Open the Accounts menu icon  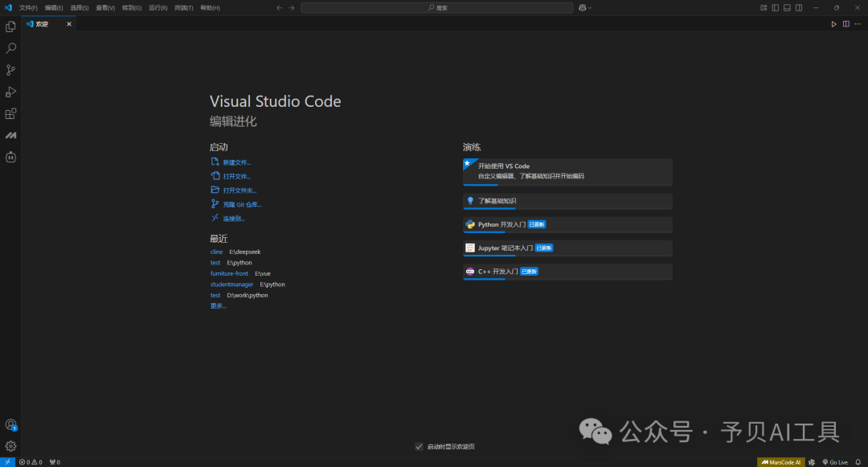click(x=10, y=424)
